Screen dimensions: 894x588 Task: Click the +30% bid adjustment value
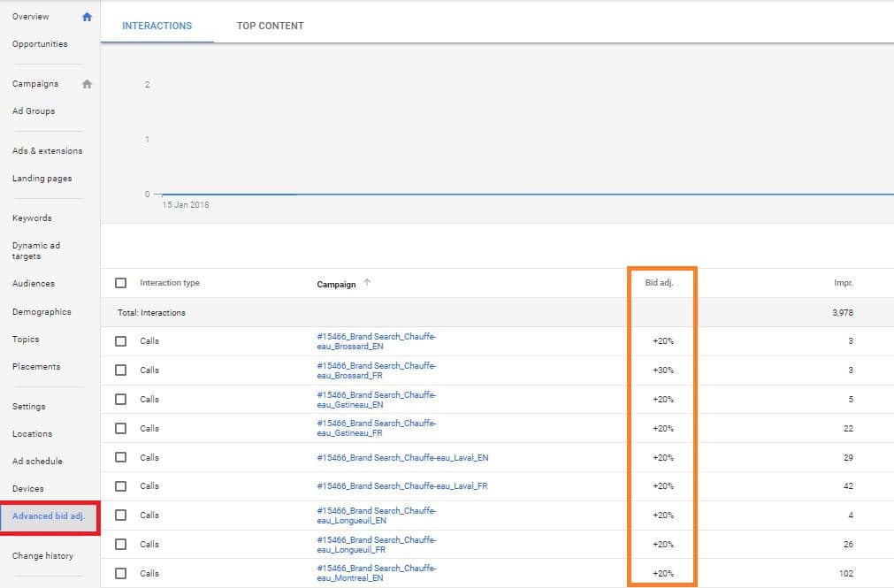[662, 370]
